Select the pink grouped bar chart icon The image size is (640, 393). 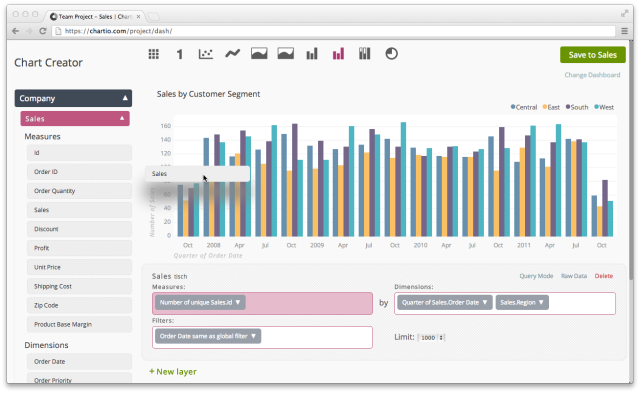coord(338,54)
